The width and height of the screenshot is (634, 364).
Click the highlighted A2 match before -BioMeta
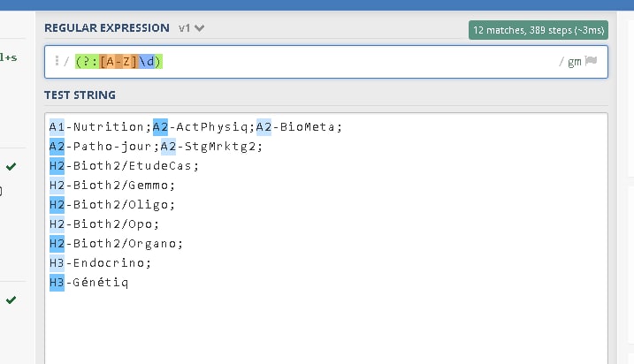coord(264,127)
